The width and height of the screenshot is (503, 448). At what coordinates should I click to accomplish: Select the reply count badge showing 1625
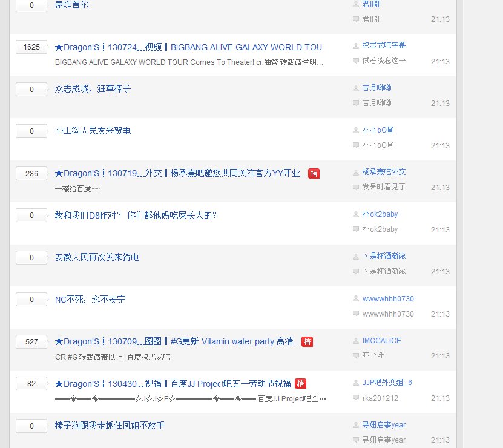[31, 47]
